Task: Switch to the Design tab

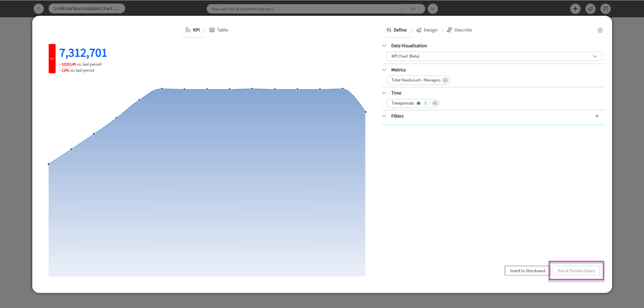Action: pyautogui.click(x=427, y=30)
